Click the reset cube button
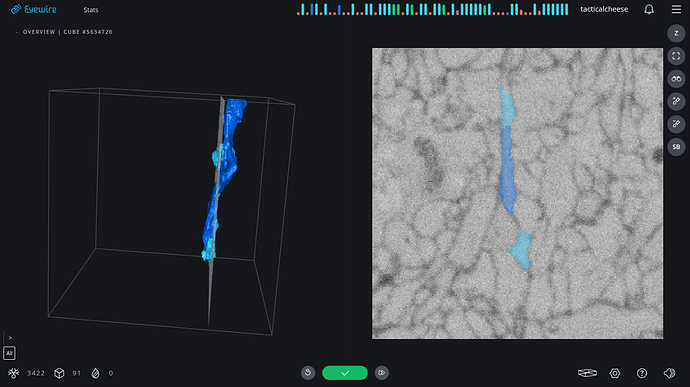 [x=308, y=373]
